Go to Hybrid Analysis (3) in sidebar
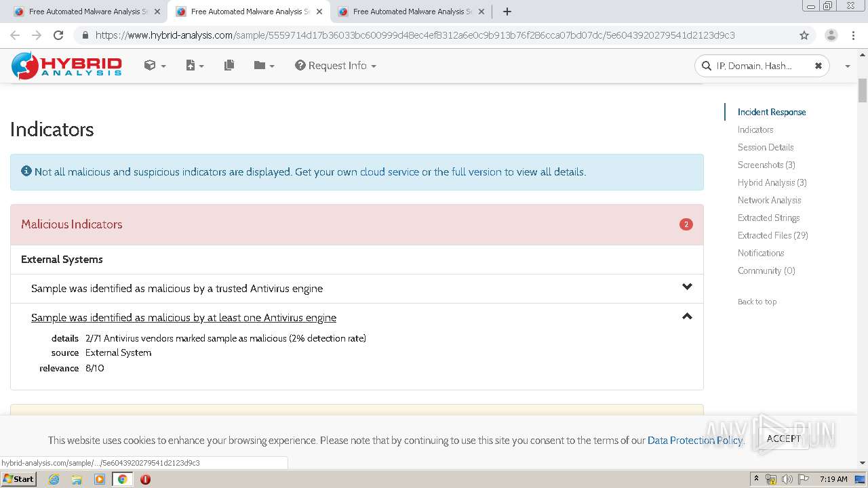868x488 pixels. pos(772,182)
